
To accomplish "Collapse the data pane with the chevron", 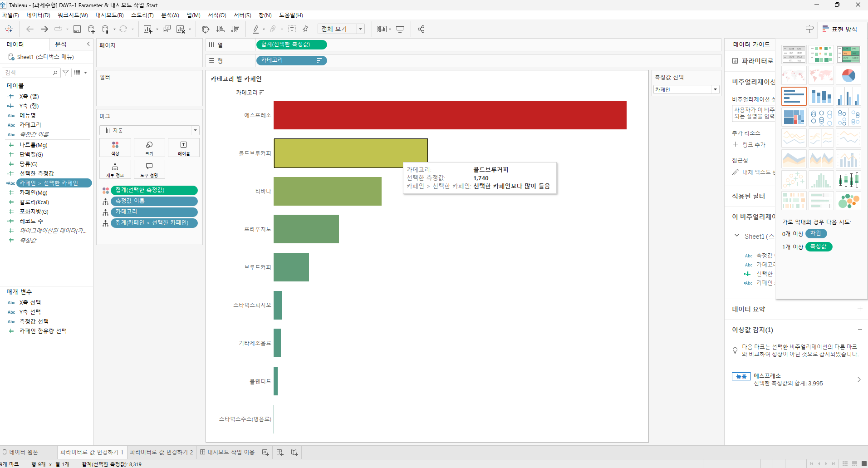I will (88, 44).
